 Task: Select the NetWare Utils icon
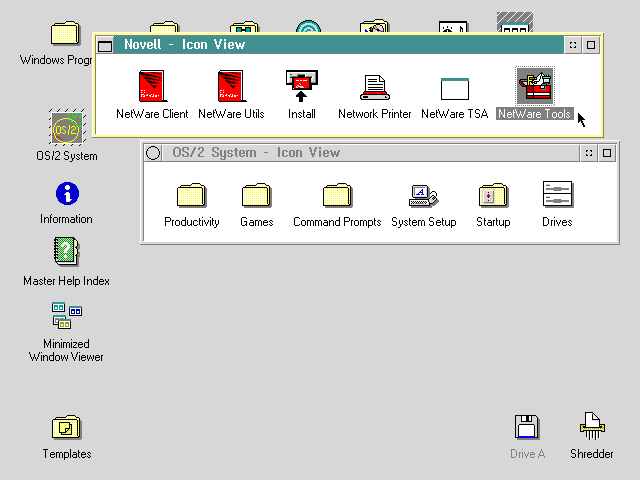pos(231,86)
